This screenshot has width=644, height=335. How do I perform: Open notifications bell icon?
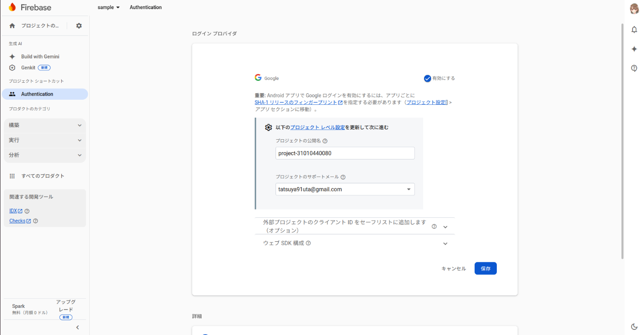coord(634,29)
